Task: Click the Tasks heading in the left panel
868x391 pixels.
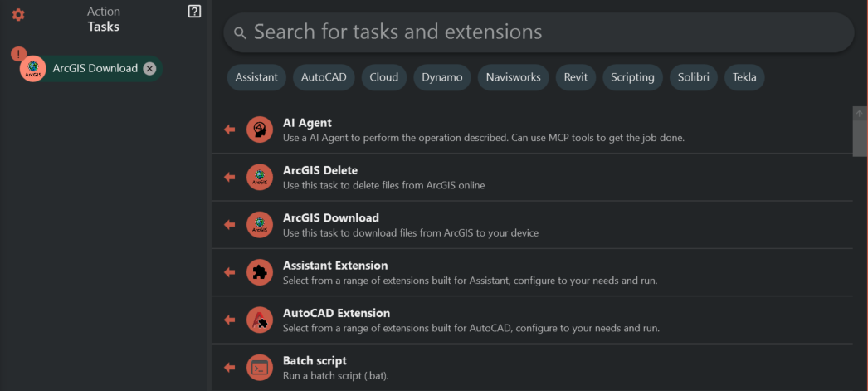Action: 103,27
